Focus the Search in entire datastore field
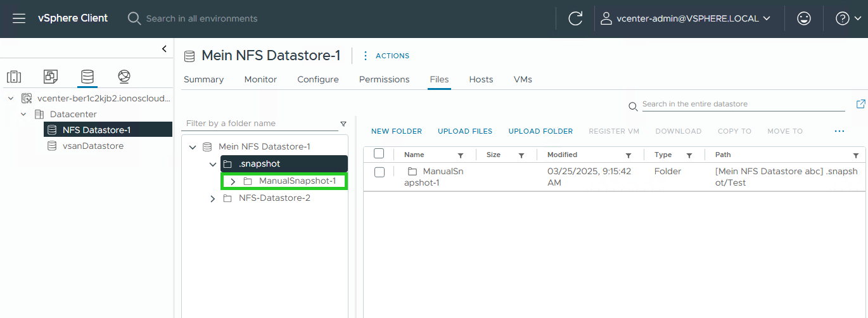Viewport: 868px width, 318px height. tap(743, 104)
